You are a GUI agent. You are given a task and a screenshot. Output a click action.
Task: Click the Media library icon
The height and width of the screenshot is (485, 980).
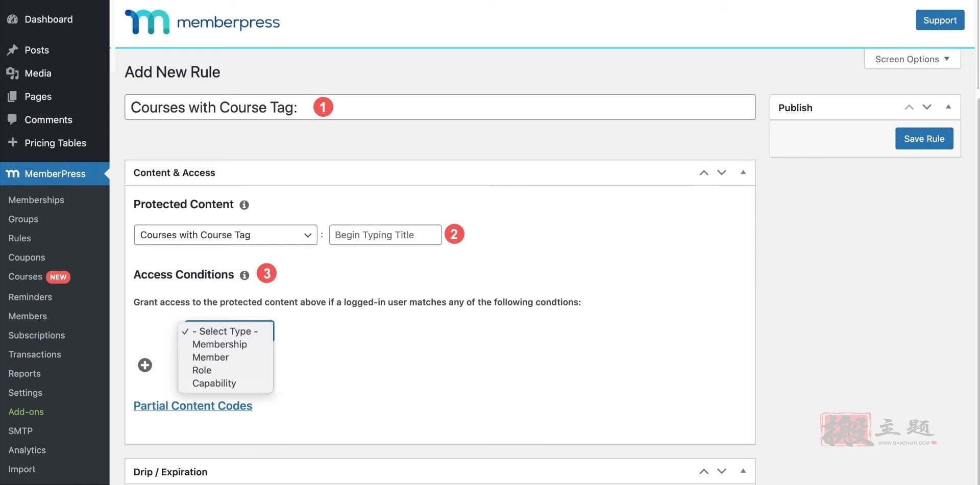(12, 73)
